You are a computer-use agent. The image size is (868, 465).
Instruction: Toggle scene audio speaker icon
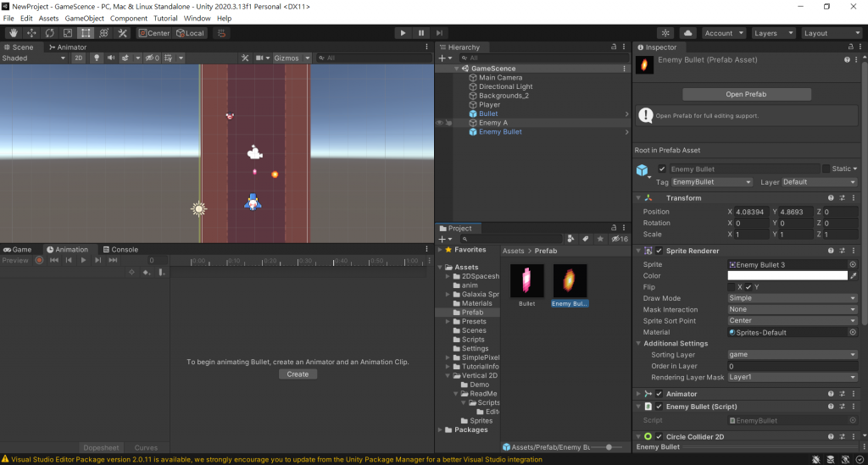point(111,58)
